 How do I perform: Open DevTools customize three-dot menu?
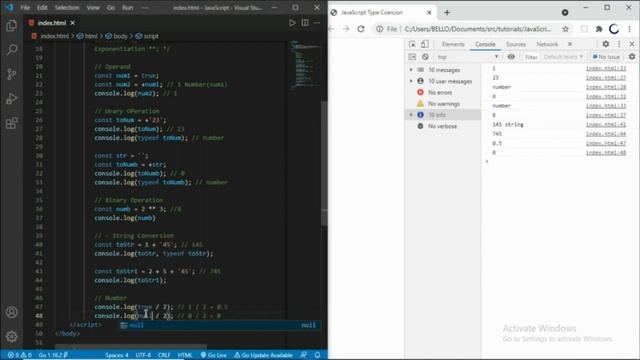tap(619, 44)
